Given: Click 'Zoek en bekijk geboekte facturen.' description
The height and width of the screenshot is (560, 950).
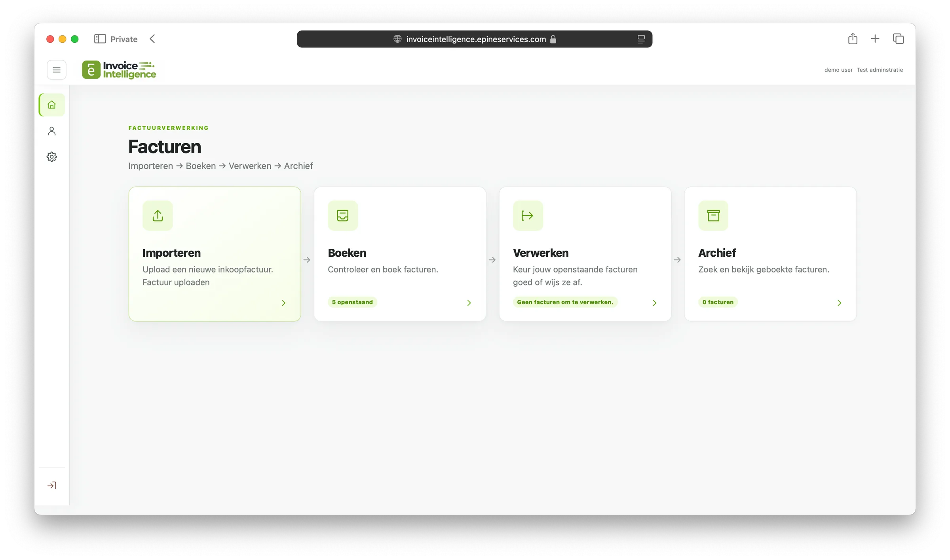Looking at the screenshot, I should (764, 270).
